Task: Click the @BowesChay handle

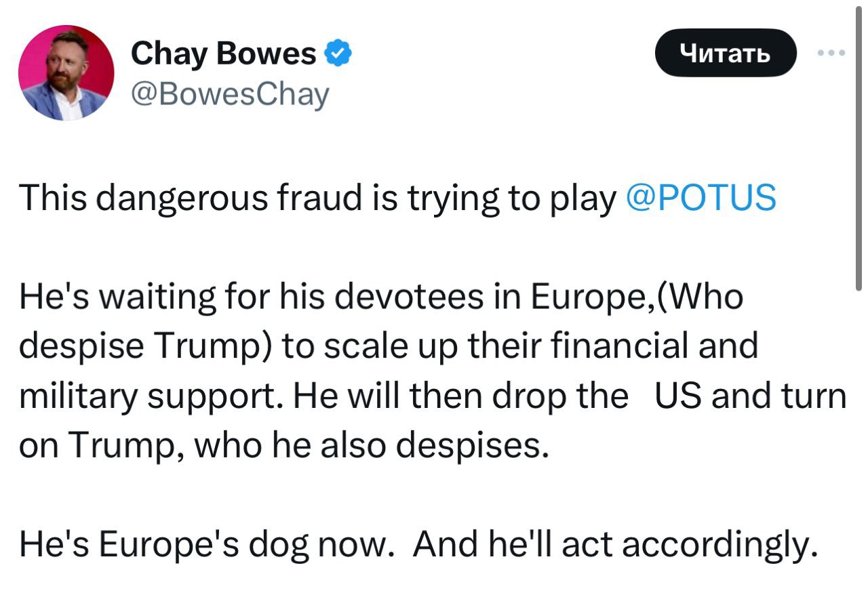Action: click(229, 95)
